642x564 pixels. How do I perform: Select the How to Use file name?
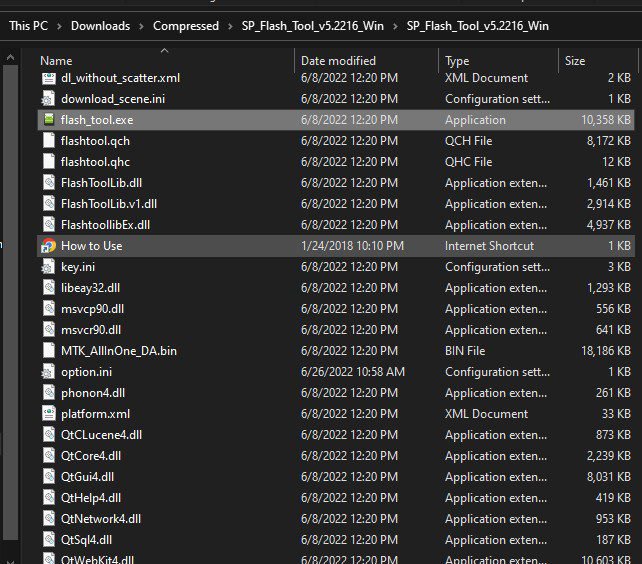coord(91,246)
